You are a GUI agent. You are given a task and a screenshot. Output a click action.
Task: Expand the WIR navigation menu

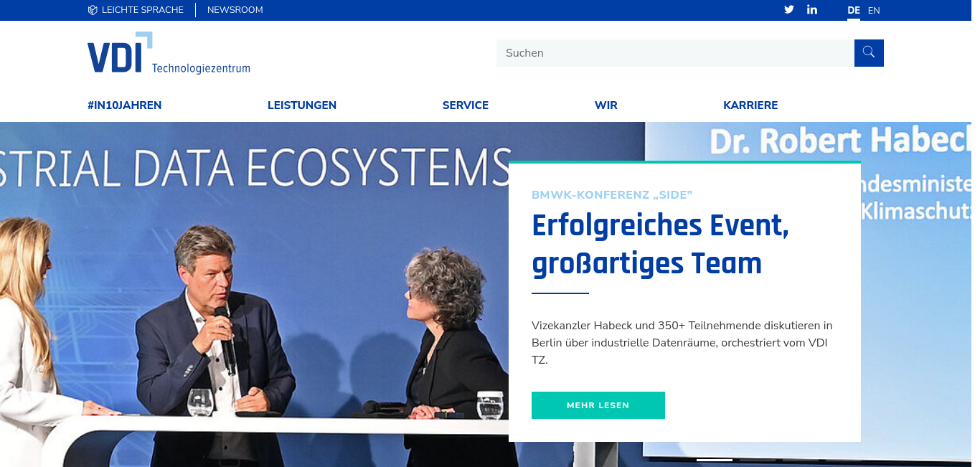[606, 105]
